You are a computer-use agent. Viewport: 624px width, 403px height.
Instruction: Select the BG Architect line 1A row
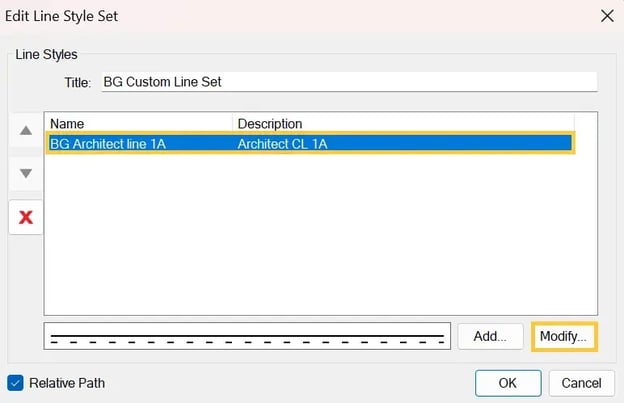click(310, 144)
